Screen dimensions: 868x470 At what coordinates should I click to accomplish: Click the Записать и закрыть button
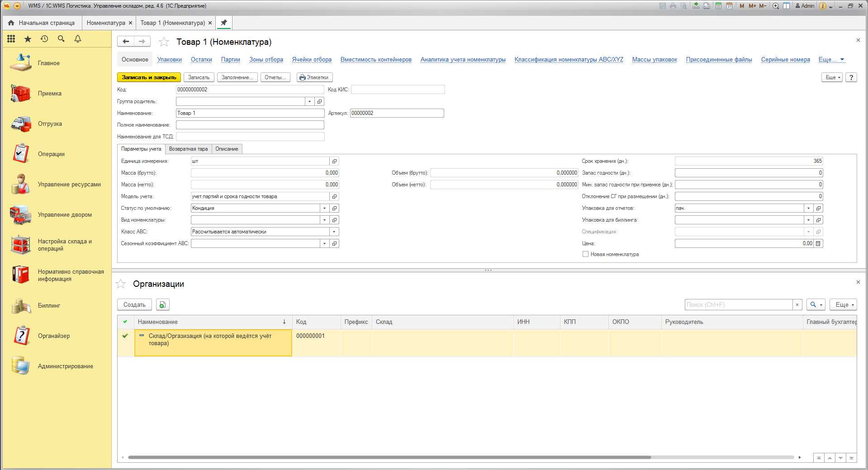click(x=149, y=77)
